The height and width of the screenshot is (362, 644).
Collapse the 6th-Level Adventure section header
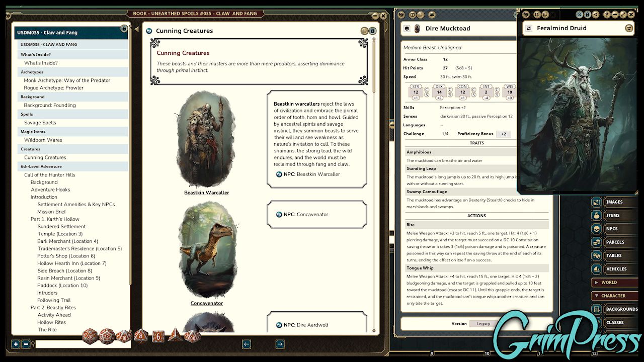pos(73,166)
